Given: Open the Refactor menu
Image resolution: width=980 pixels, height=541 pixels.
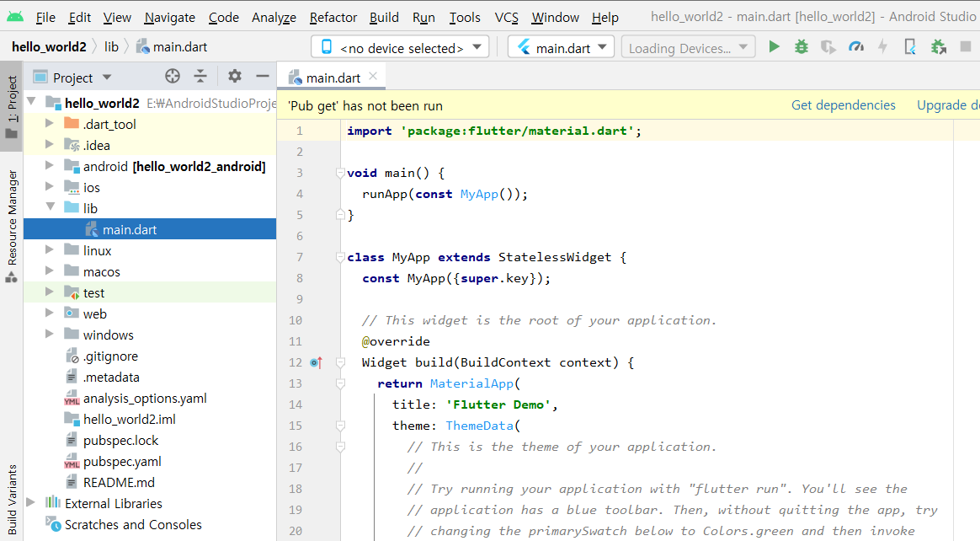Looking at the screenshot, I should (x=333, y=18).
